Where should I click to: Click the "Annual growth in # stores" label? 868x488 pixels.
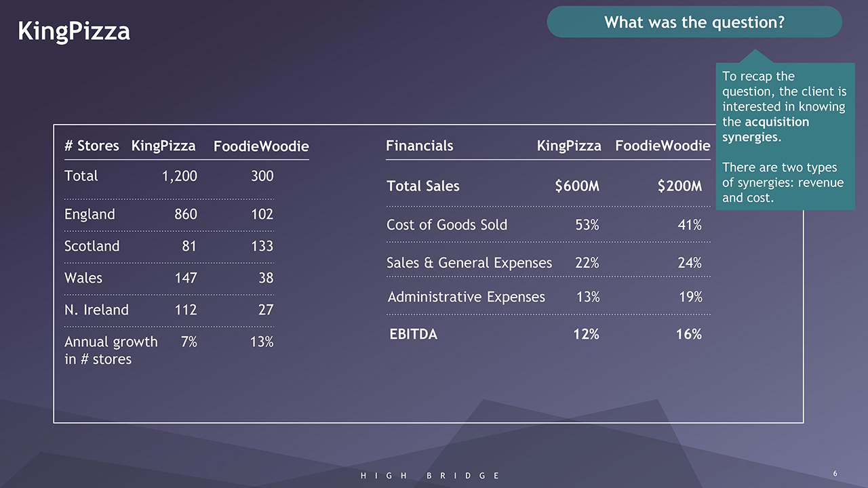tap(111, 350)
